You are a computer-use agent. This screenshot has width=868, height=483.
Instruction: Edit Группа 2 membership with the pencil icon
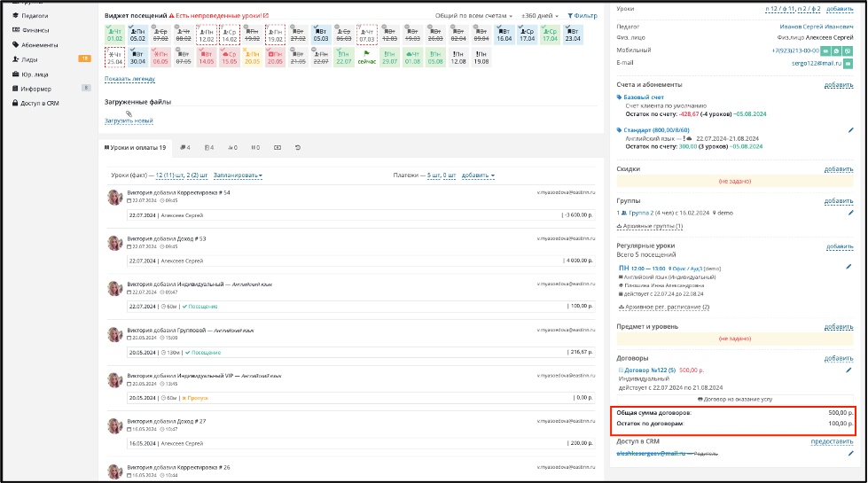pyautogui.click(x=850, y=213)
